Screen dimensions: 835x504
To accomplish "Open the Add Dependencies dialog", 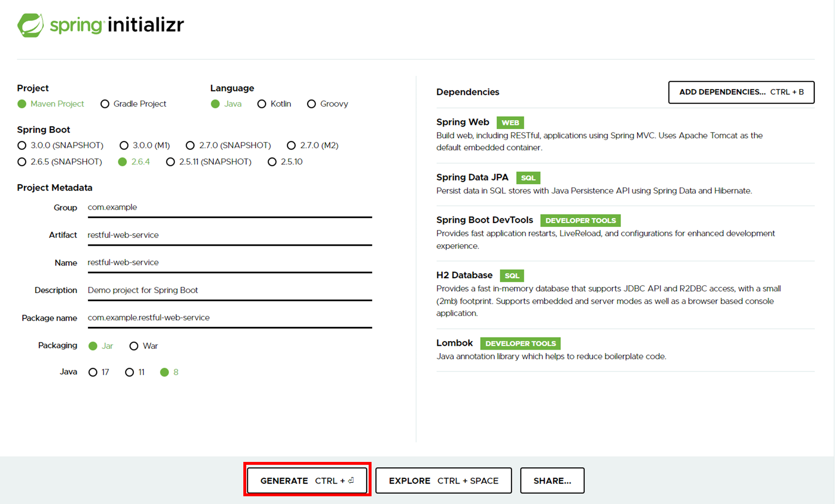I will coord(741,92).
